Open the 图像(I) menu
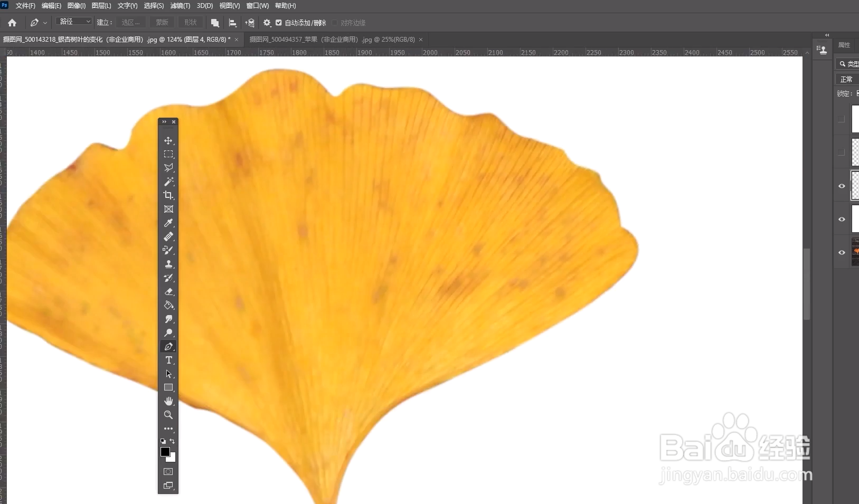The height and width of the screenshot is (504, 859). 77,6
